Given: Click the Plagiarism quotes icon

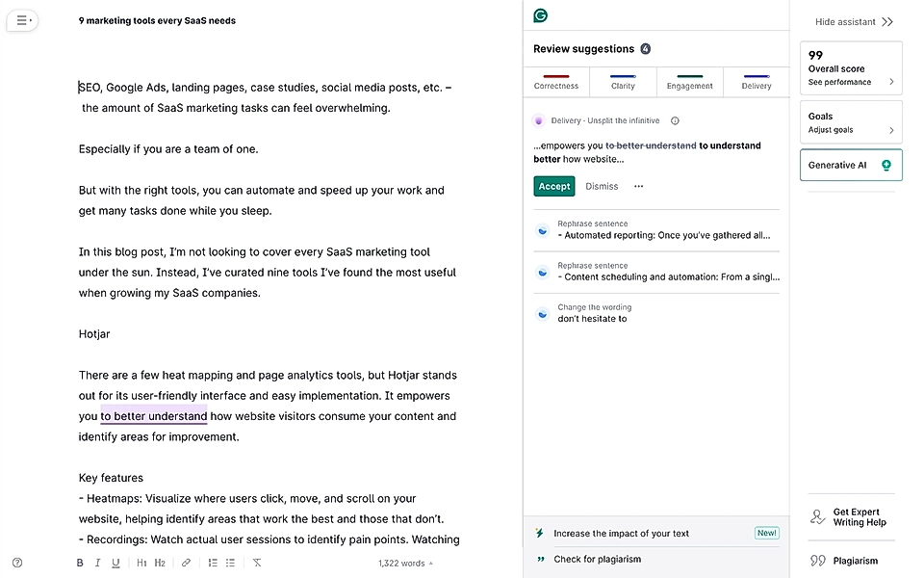Looking at the screenshot, I should [x=818, y=561].
